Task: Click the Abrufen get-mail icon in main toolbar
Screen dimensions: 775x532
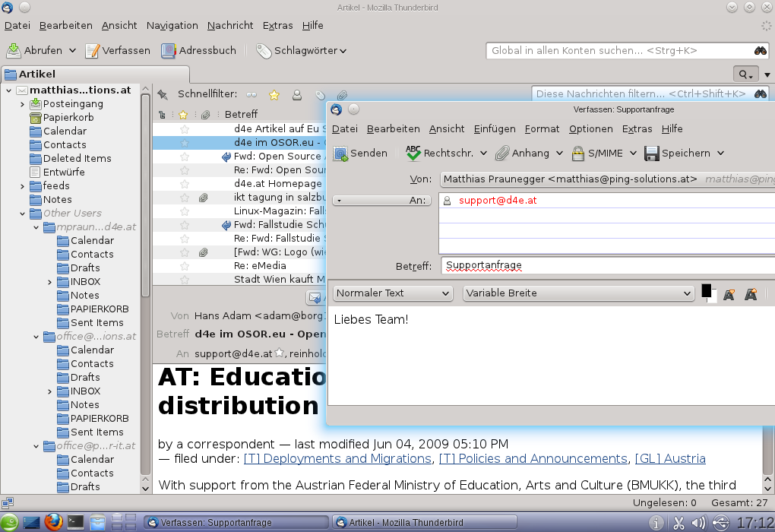Action: click(x=14, y=50)
